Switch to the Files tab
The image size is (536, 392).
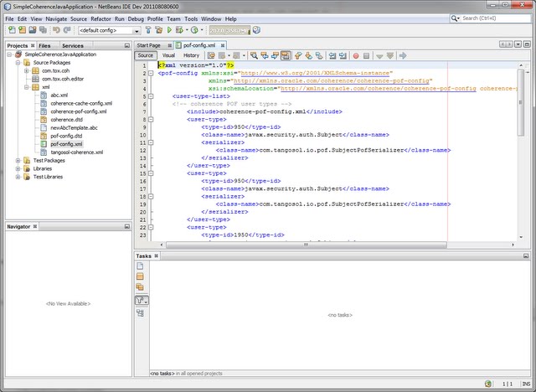(44, 45)
